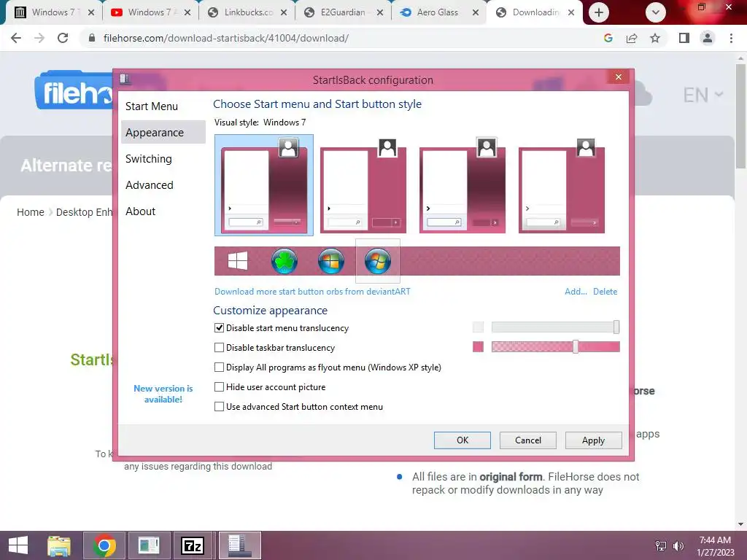Click the taskbar color opacity slider

pyautogui.click(x=555, y=346)
